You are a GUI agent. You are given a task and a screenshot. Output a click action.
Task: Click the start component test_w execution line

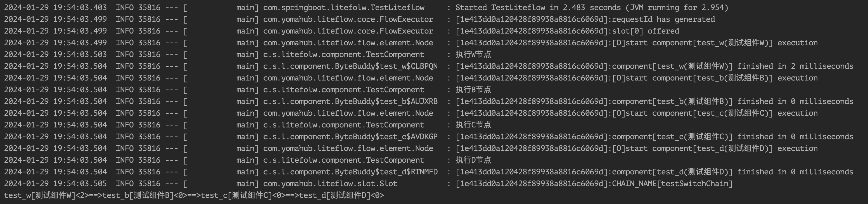click(637, 43)
